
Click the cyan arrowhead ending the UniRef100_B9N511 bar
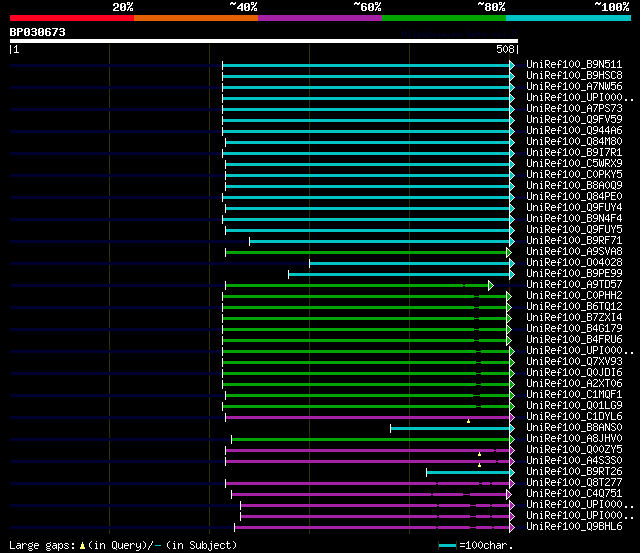pyautogui.click(x=512, y=65)
